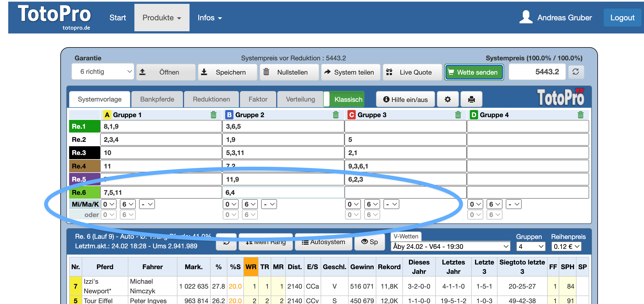Click the Live Quote button
Image resolution: width=644 pixels, height=304 pixels.
tap(413, 72)
